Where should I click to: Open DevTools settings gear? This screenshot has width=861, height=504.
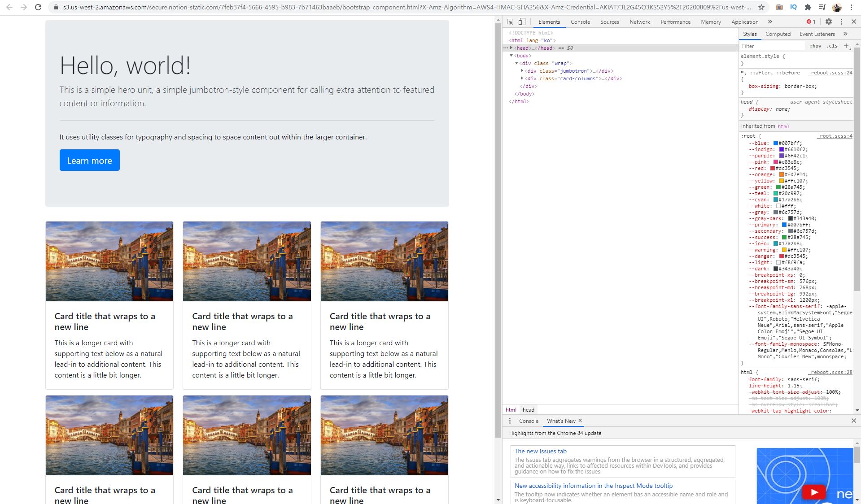(829, 22)
